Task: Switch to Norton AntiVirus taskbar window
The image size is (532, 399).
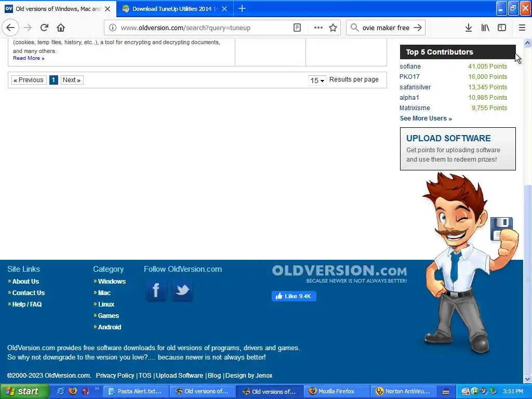Action: pyautogui.click(x=403, y=391)
